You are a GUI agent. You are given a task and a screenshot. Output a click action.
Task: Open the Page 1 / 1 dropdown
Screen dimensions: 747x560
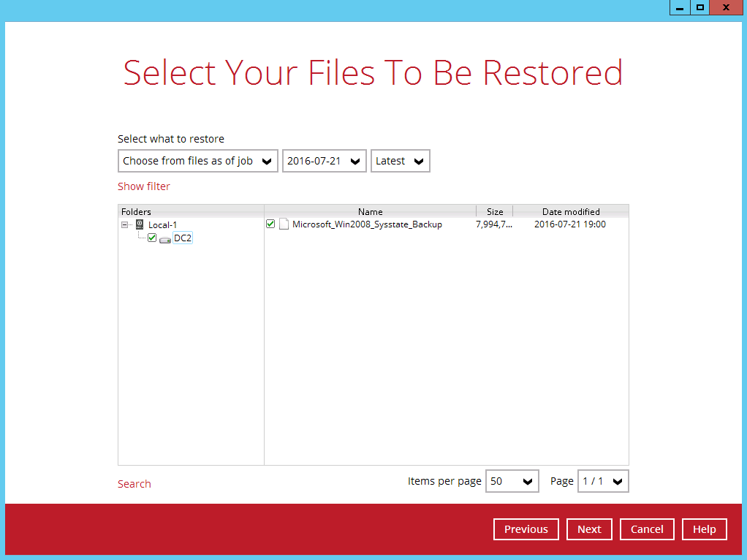point(603,481)
